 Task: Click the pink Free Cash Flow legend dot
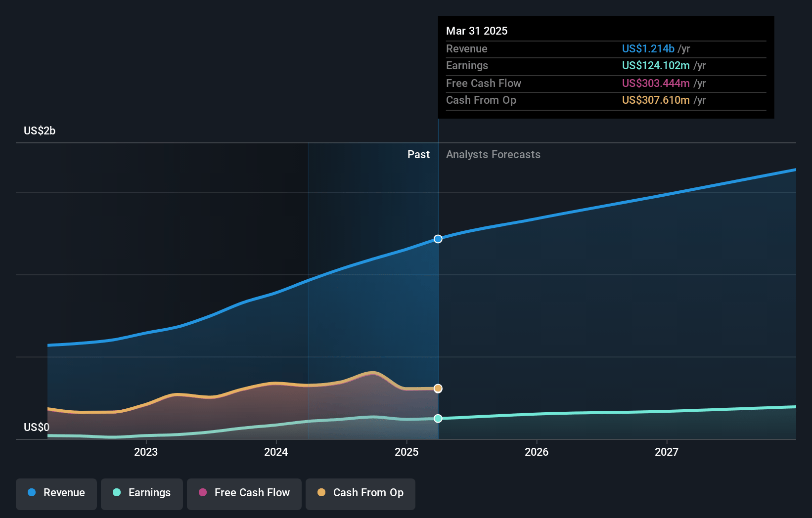[203, 492]
